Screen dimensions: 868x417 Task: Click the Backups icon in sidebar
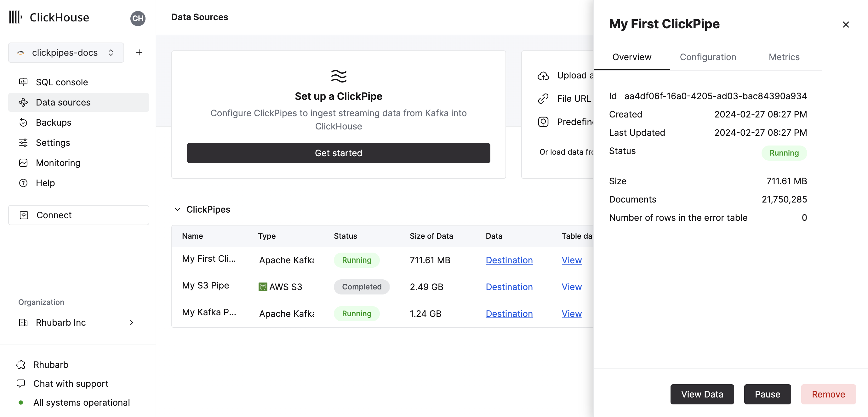coord(23,123)
